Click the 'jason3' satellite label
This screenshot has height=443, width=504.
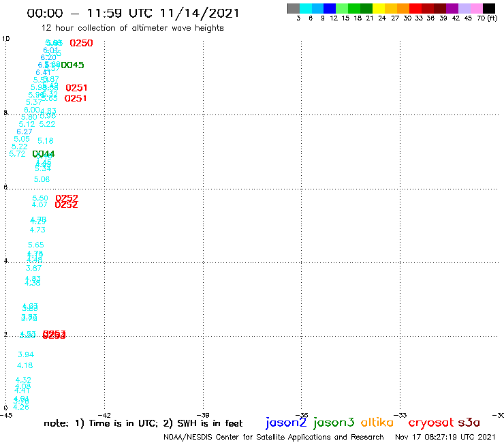(x=334, y=423)
